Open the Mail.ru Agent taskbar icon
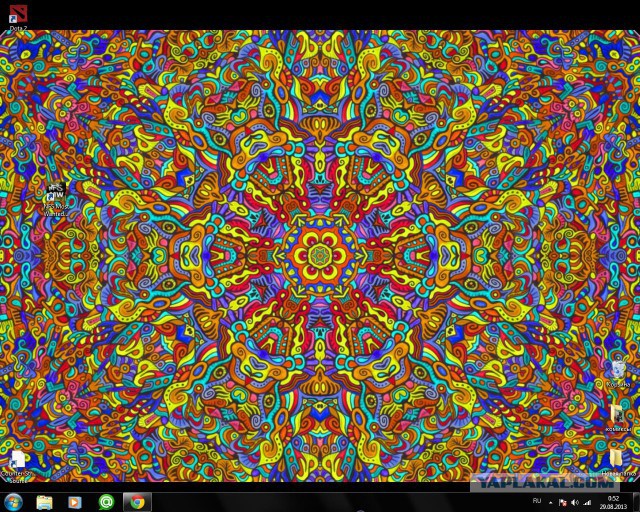This screenshot has width=640, height=512. click(106, 502)
